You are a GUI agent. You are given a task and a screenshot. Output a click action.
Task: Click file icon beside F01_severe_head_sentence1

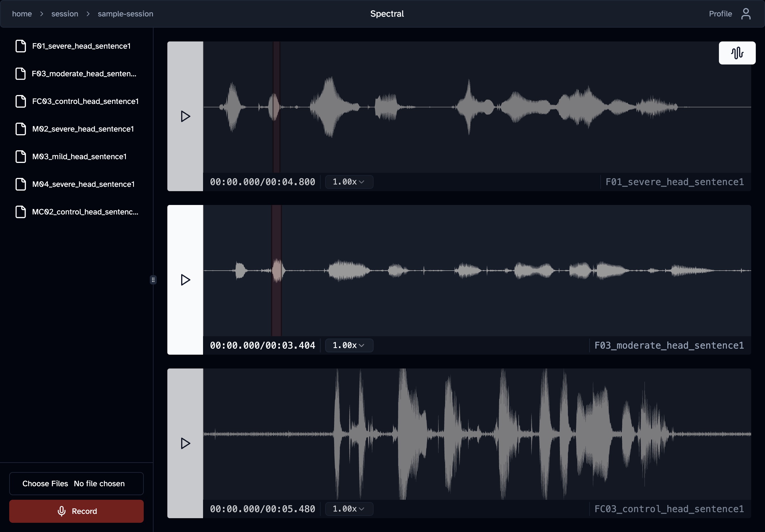pyautogui.click(x=21, y=46)
